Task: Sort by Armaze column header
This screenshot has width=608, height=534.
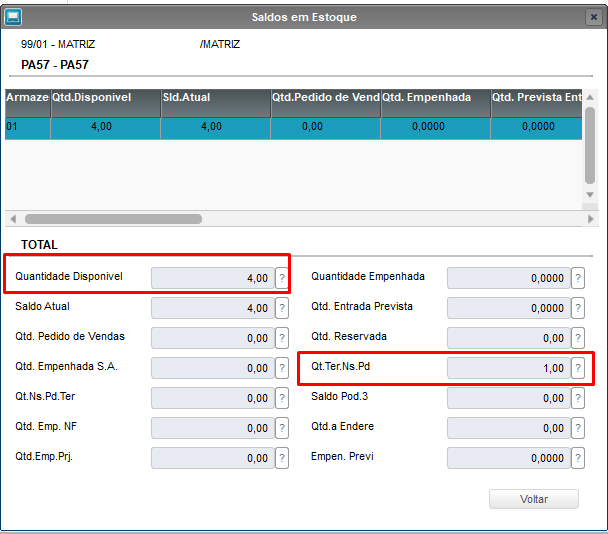Action: click(x=28, y=103)
